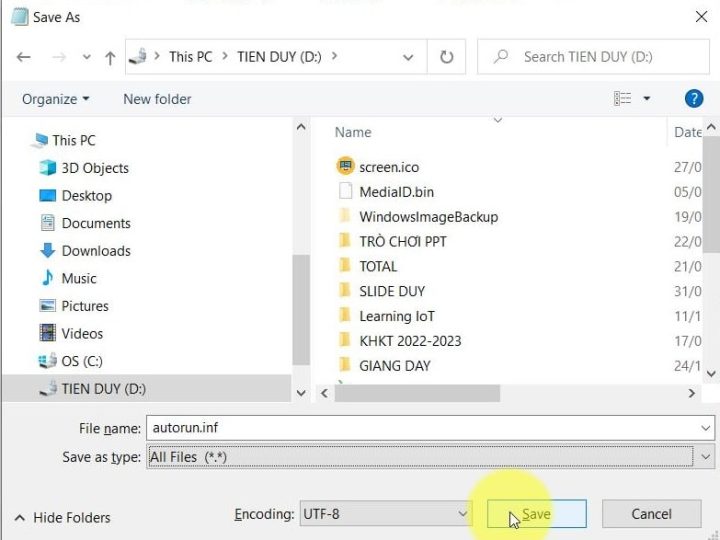Expand the address bar history dropdown
Viewport: 720px width, 540px height.
pyautogui.click(x=408, y=57)
